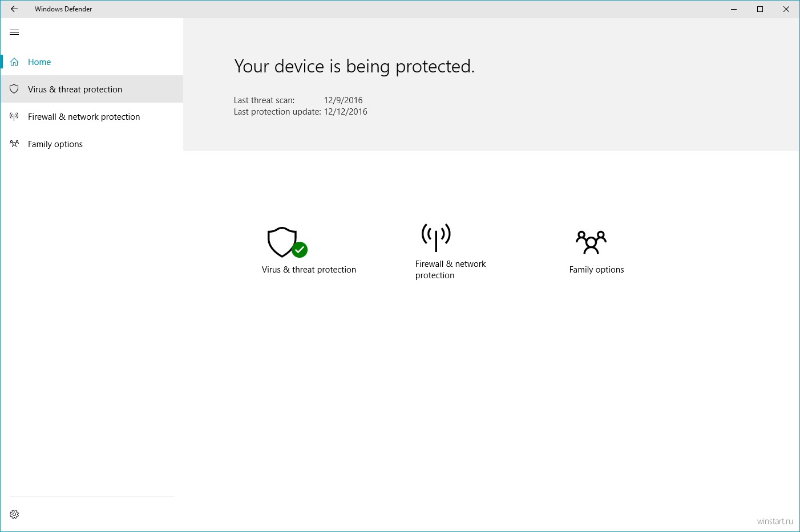The width and height of the screenshot is (800, 532).
Task: Click the 12/12/2016 update date
Action: pos(345,112)
